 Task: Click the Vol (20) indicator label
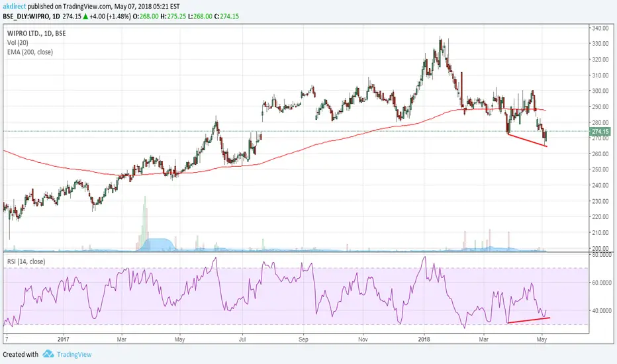click(x=18, y=42)
